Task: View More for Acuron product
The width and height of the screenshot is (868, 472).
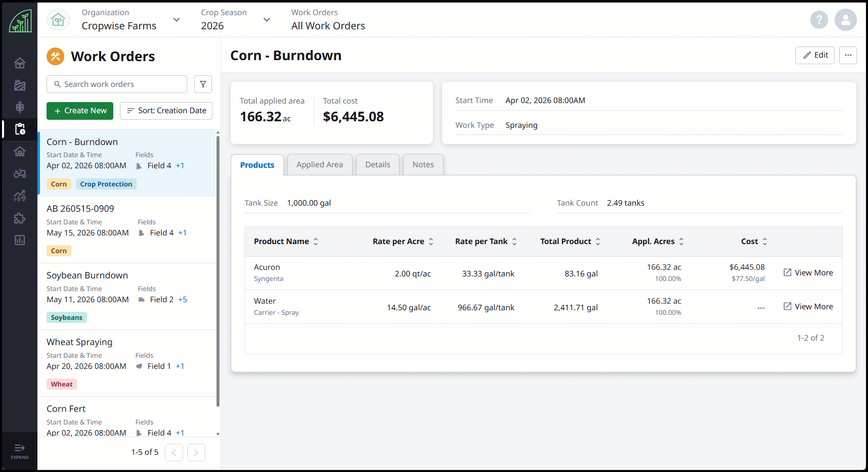Action: 808,273
